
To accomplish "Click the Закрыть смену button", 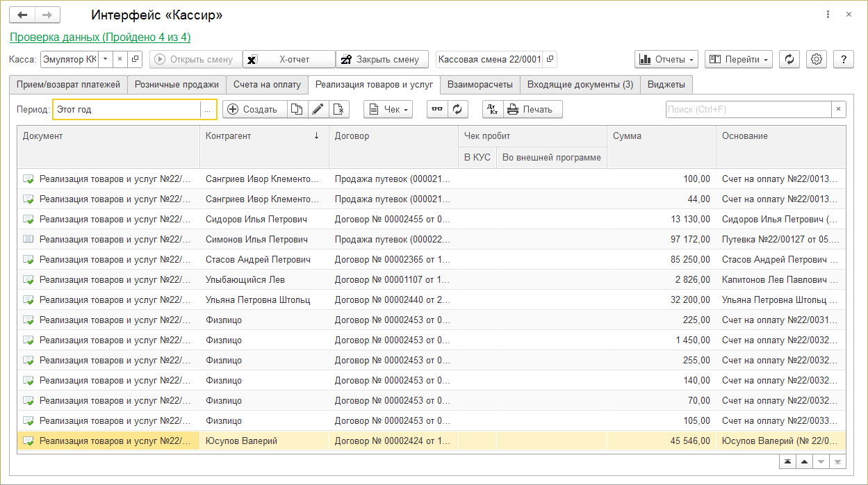I will (x=380, y=59).
